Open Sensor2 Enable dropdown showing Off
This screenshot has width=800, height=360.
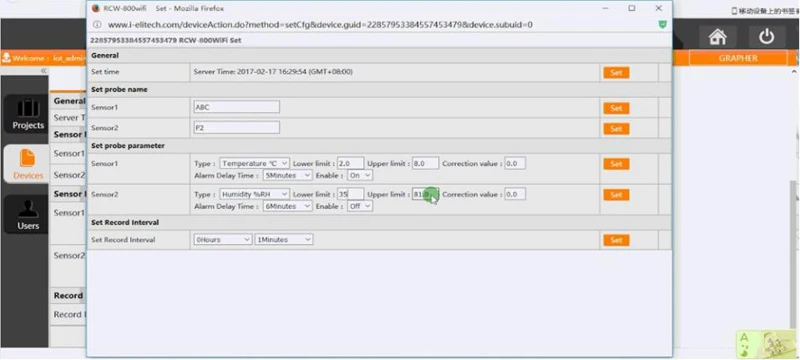pos(360,207)
